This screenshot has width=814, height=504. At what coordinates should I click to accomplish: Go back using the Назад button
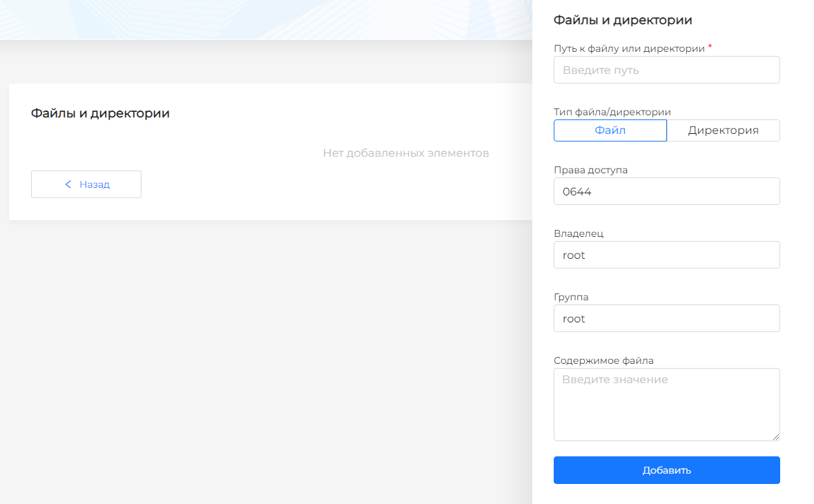coord(86,184)
